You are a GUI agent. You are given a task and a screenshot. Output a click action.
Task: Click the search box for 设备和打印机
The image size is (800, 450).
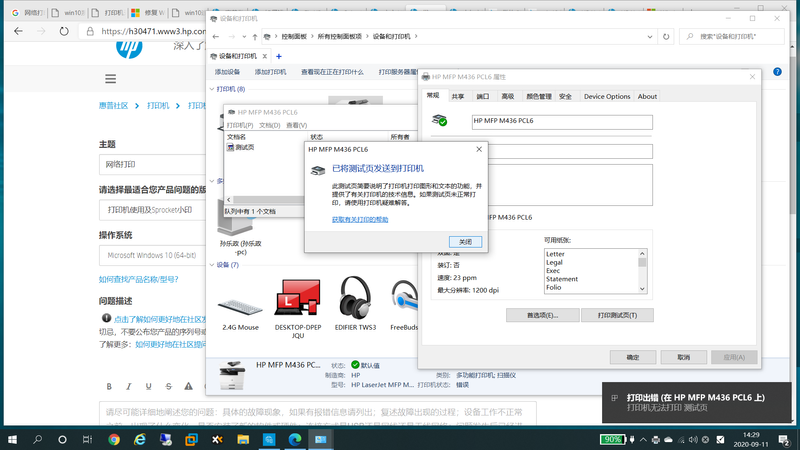click(x=732, y=37)
